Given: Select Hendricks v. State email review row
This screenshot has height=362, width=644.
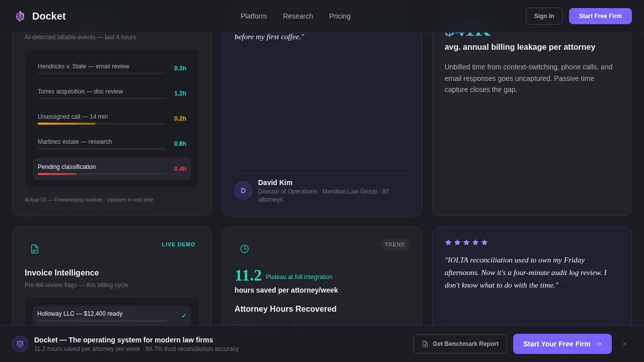Looking at the screenshot, I should pos(112,68).
